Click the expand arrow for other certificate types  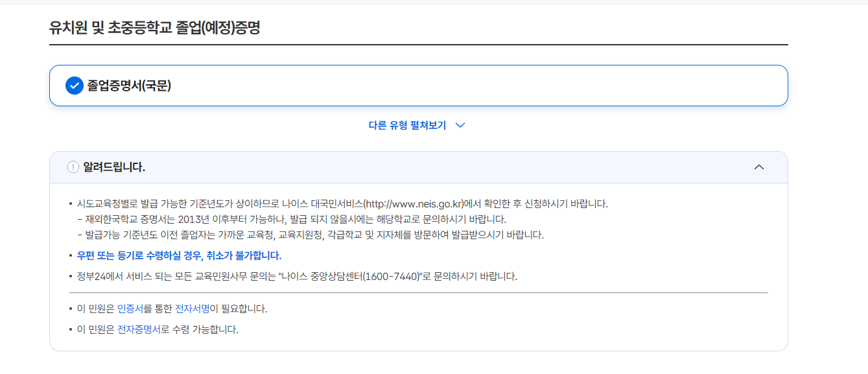(x=462, y=125)
